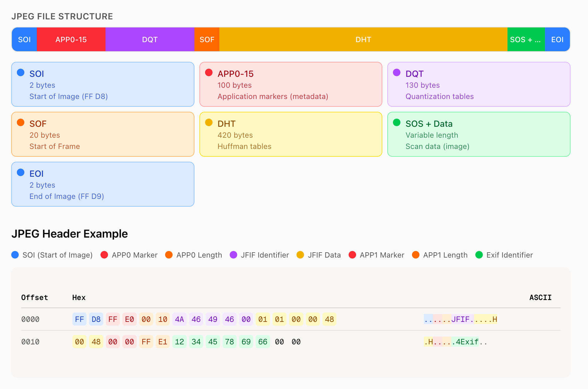Image resolution: width=588 pixels, height=389 pixels.
Task: Collapse the SOI Start of Image card
Action: pyautogui.click(x=103, y=84)
